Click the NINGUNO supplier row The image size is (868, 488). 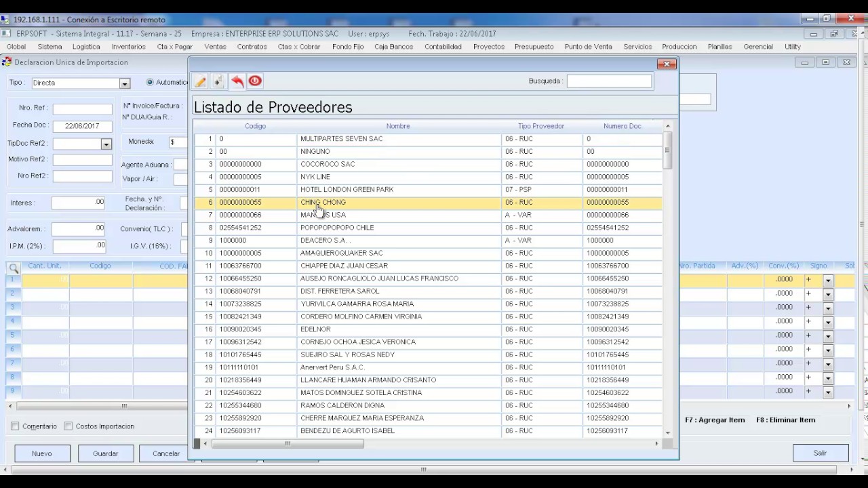[428, 152]
